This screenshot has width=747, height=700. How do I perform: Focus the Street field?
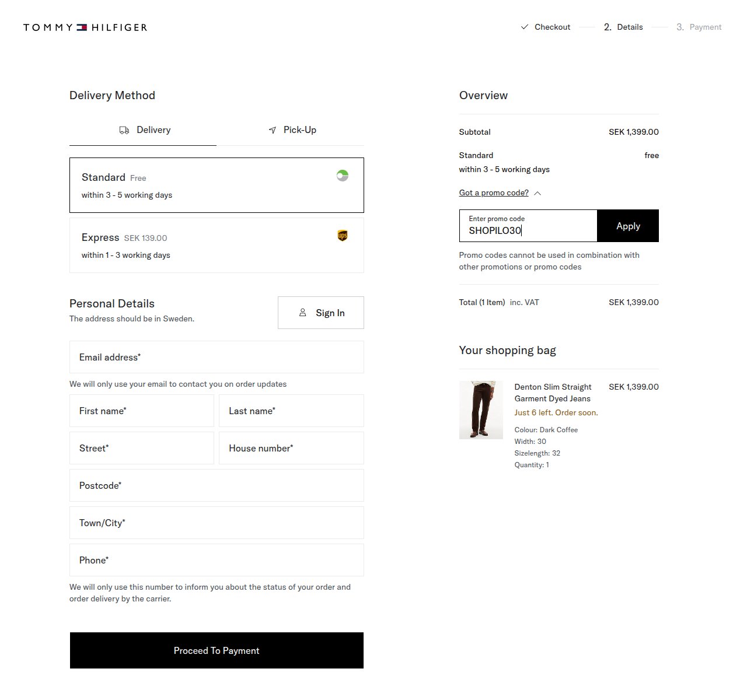tap(142, 448)
